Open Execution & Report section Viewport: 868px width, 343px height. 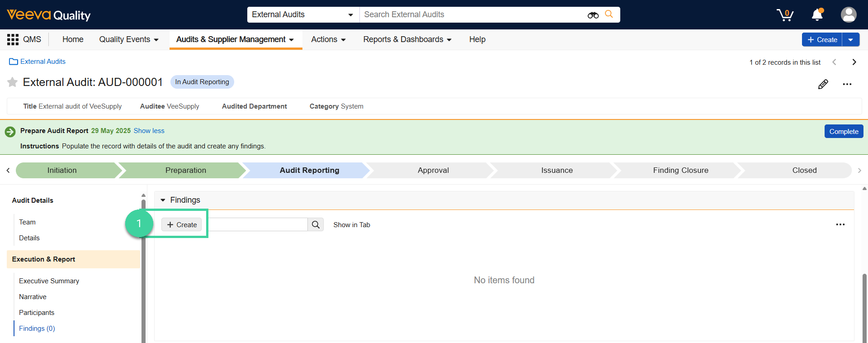(x=73, y=259)
